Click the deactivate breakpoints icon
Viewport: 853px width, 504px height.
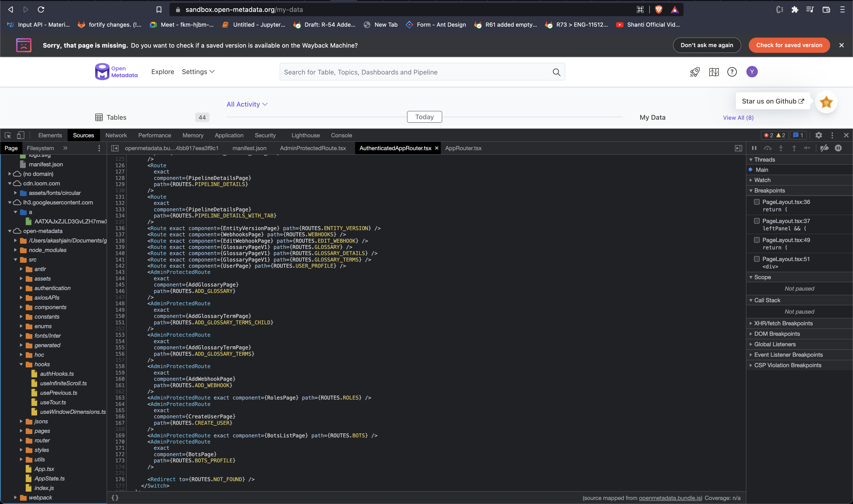[824, 148]
